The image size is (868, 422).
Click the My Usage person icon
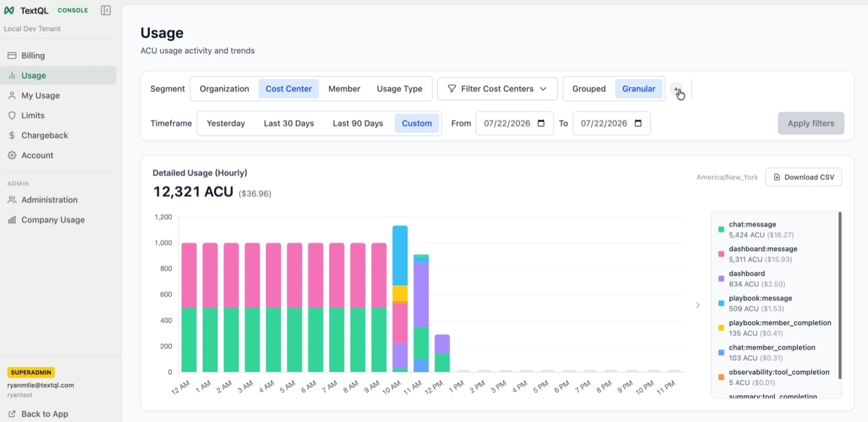(12, 95)
